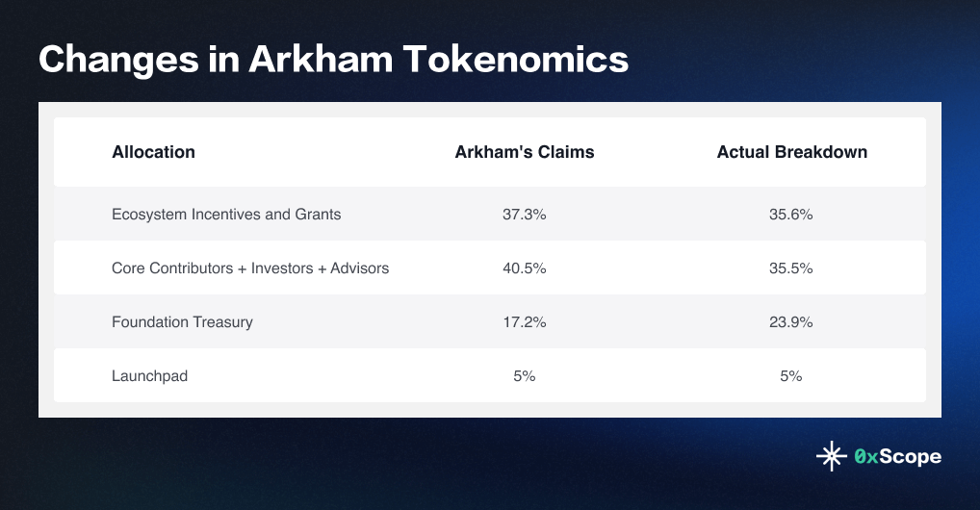Click the 0xScope wordmark text
The image size is (980, 510).
pyautogui.click(x=898, y=457)
